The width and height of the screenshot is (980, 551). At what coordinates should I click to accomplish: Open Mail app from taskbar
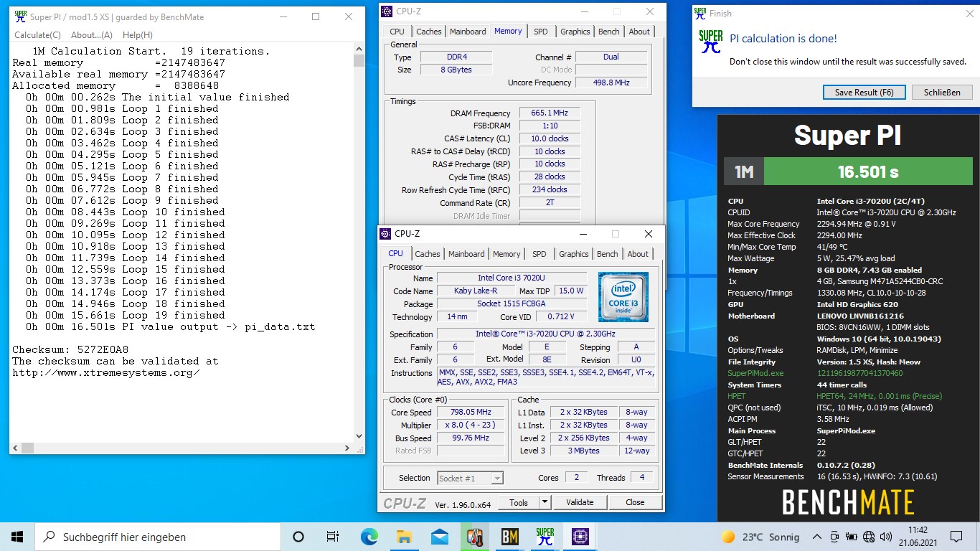coord(439,537)
